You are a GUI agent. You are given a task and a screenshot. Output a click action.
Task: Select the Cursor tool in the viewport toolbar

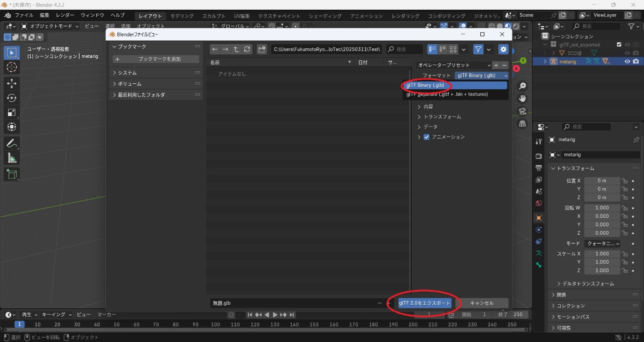(x=12, y=67)
